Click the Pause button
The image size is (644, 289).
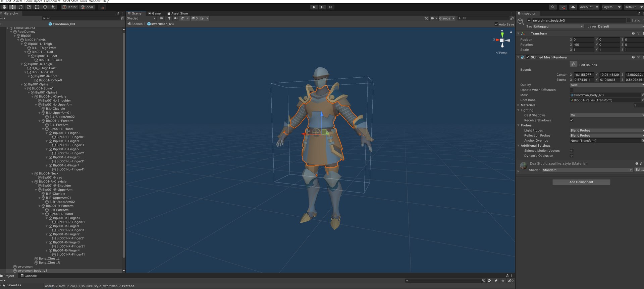[x=322, y=7]
